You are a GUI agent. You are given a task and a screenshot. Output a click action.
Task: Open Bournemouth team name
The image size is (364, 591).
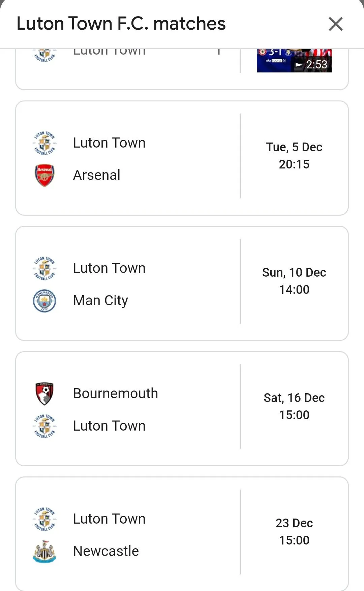pyautogui.click(x=115, y=394)
